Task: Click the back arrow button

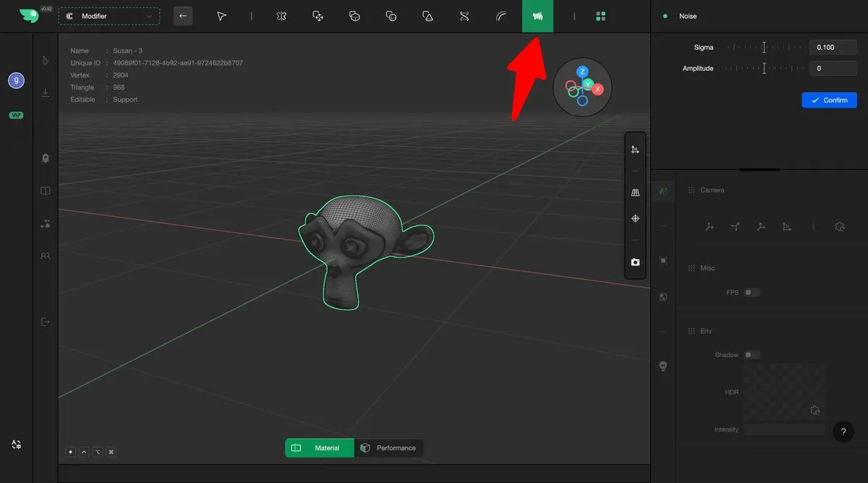Action: (x=183, y=16)
